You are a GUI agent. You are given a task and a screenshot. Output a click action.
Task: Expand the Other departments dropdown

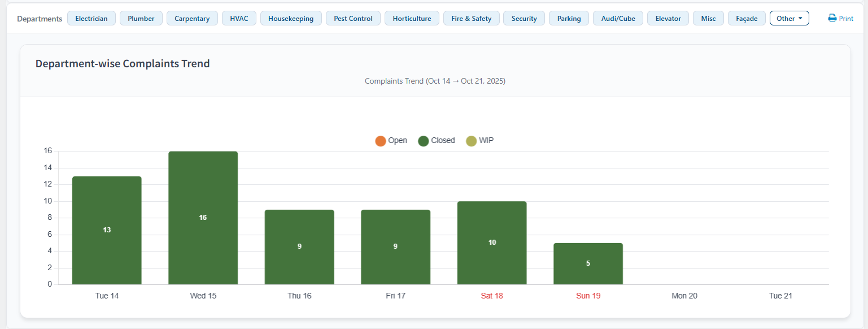(789, 18)
